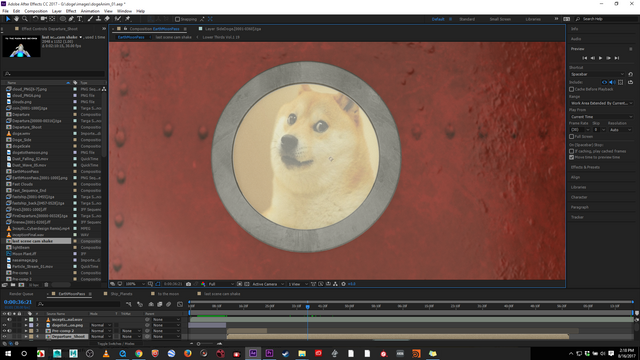Switch to the Render Queue tab
This screenshot has height=360, width=640.
21,294
